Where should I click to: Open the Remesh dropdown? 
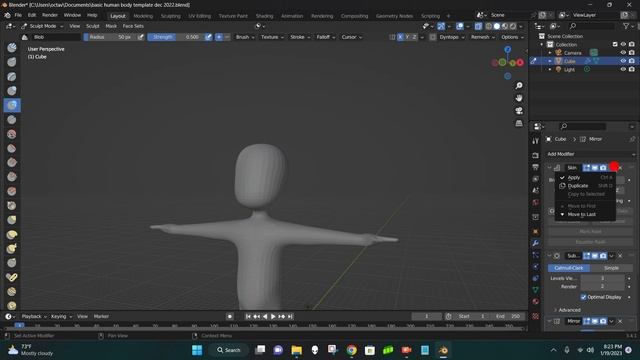483,37
